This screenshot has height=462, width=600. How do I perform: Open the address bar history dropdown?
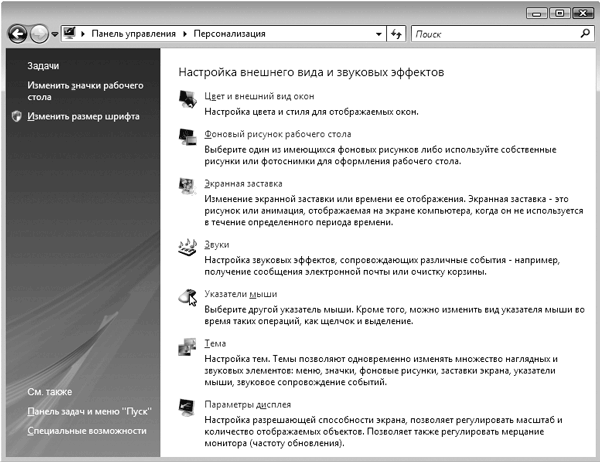coord(379,34)
